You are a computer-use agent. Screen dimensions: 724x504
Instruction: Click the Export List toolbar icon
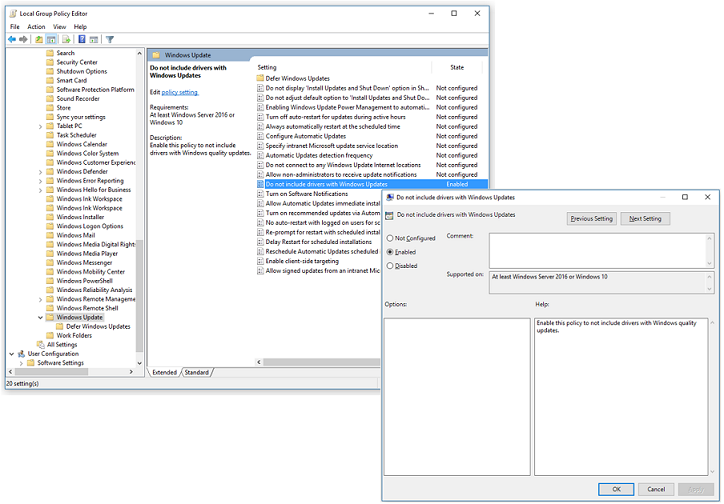click(x=66, y=39)
